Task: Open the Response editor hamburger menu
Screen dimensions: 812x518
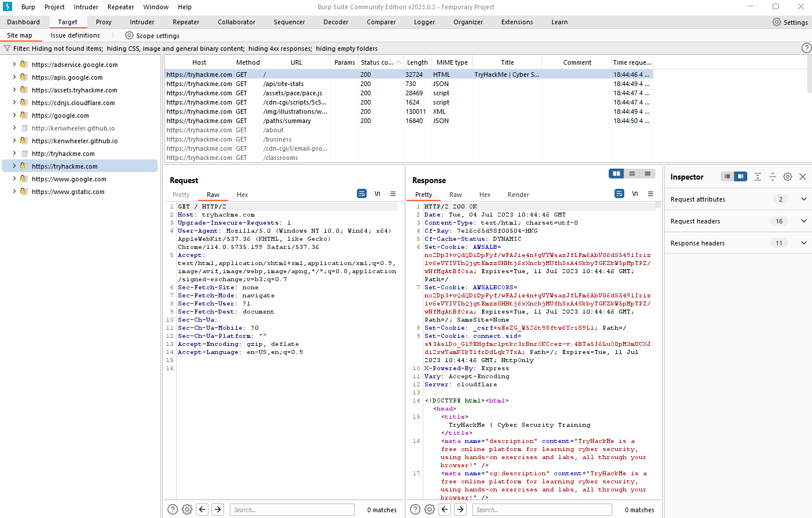Action: 650,193
